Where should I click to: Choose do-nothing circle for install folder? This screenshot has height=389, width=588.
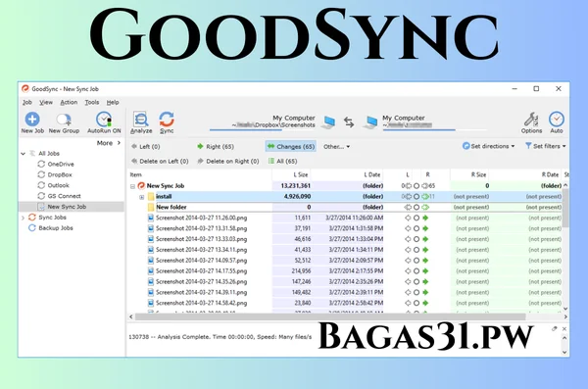tap(416, 196)
